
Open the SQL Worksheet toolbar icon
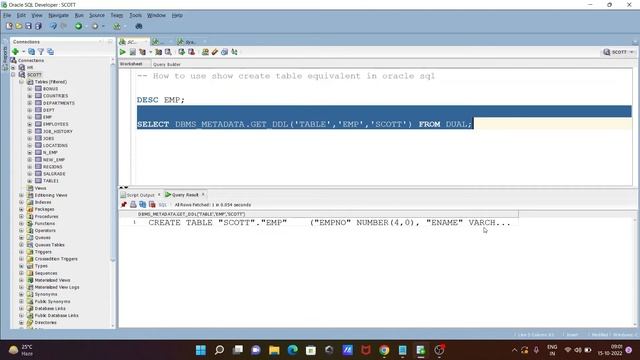[117, 26]
